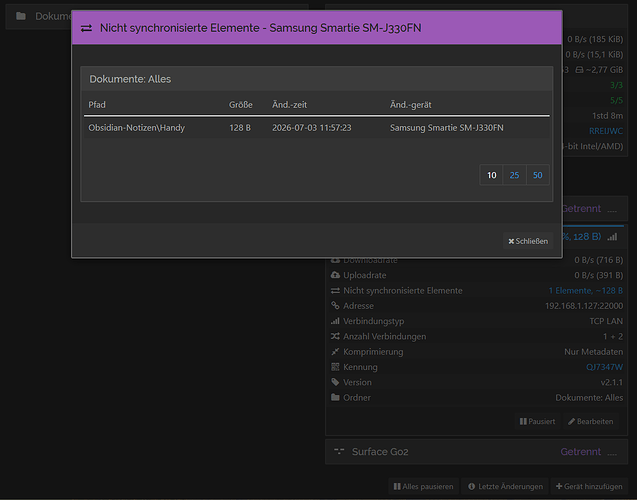Viewport: 637px width, 500px height.
Task: Click the Ordner folder icon
Action: point(335,397)
